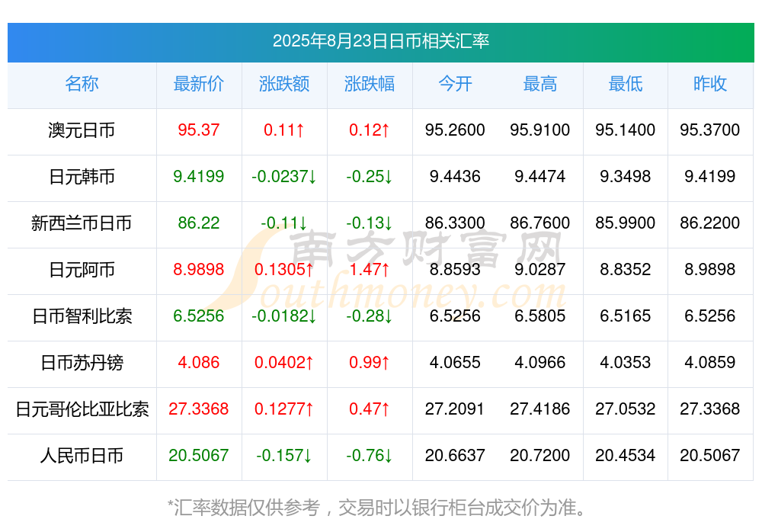Click change amount 0.1277↑
Viewport: 762px width, 532px height.
point(284,409)
